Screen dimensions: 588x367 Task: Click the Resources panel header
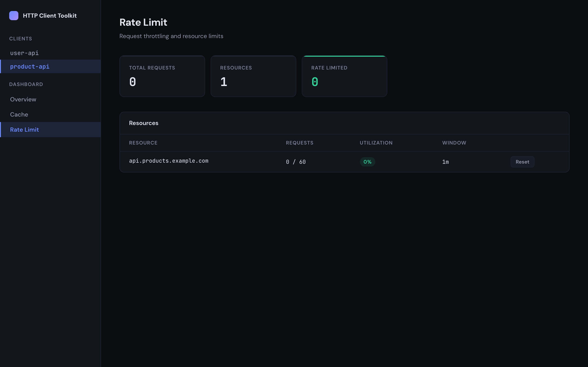pos(144,123)
